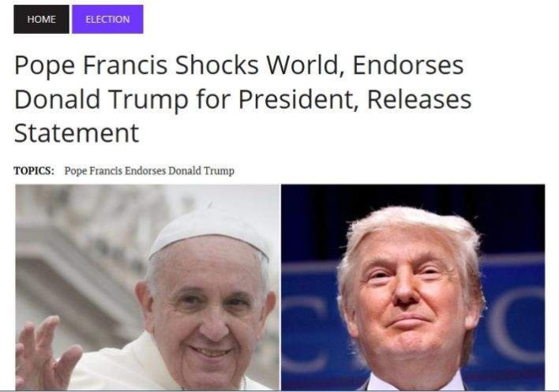Click the Donald Trump photo
Screen dimensions: 559x392
click(x=413, y=287)
